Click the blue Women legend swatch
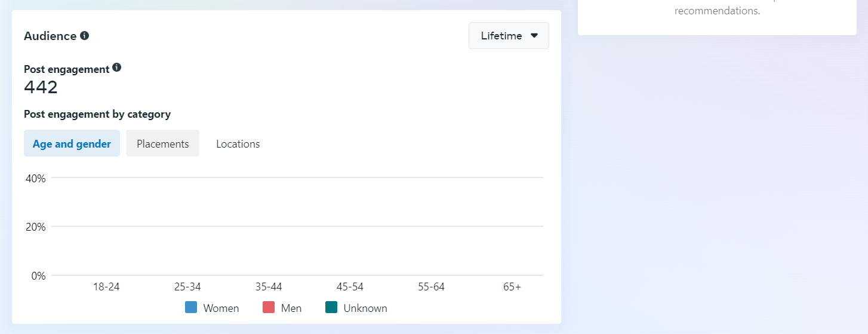The image size is (868, 334). click(191, 308)
